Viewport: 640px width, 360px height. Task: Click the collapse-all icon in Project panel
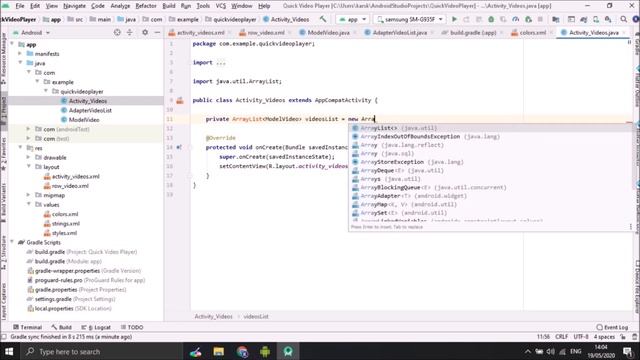(129, 32)
